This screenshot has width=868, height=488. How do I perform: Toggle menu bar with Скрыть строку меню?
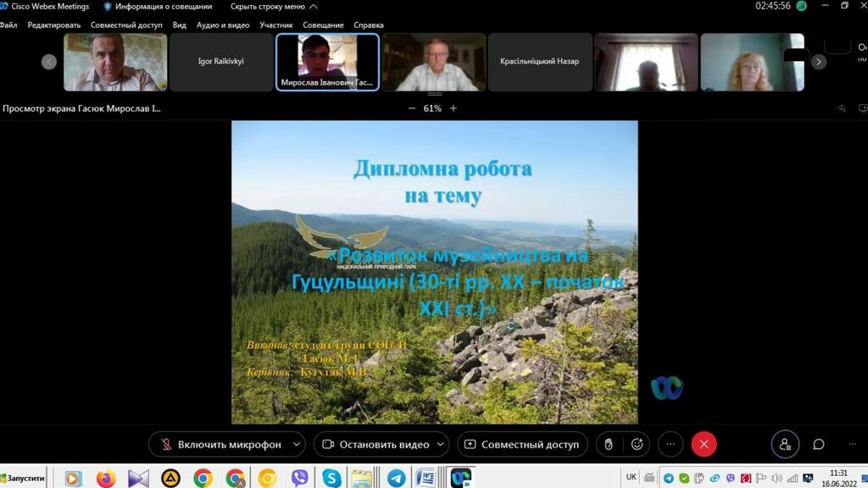[x=268, y=6]
